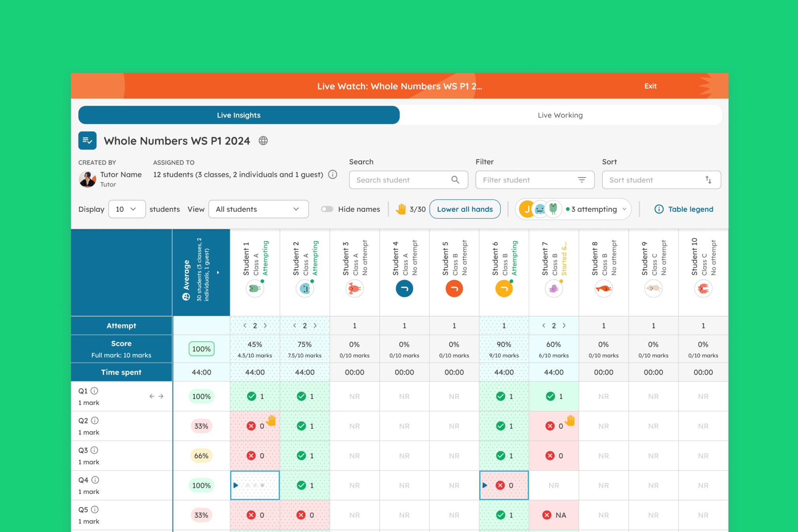Image resolution: width=798 pixels, height=532 pixels.
Task: Click the Q1 info icon
Action: click(94, 391)
